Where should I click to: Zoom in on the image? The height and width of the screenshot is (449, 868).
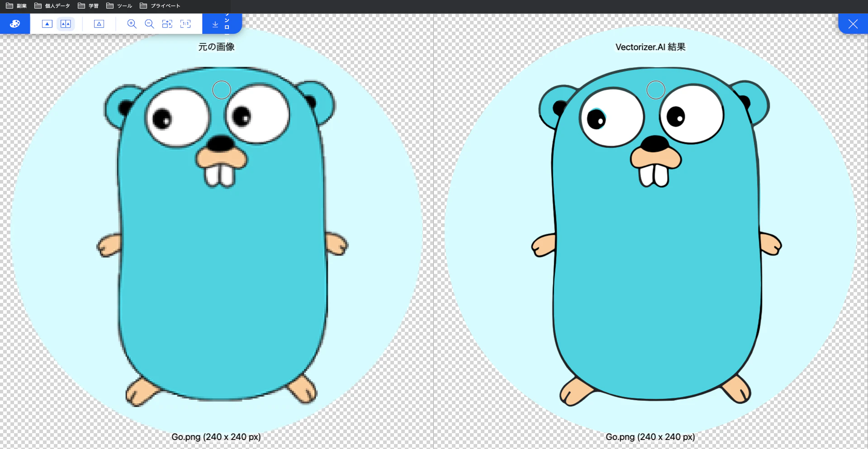132,24
